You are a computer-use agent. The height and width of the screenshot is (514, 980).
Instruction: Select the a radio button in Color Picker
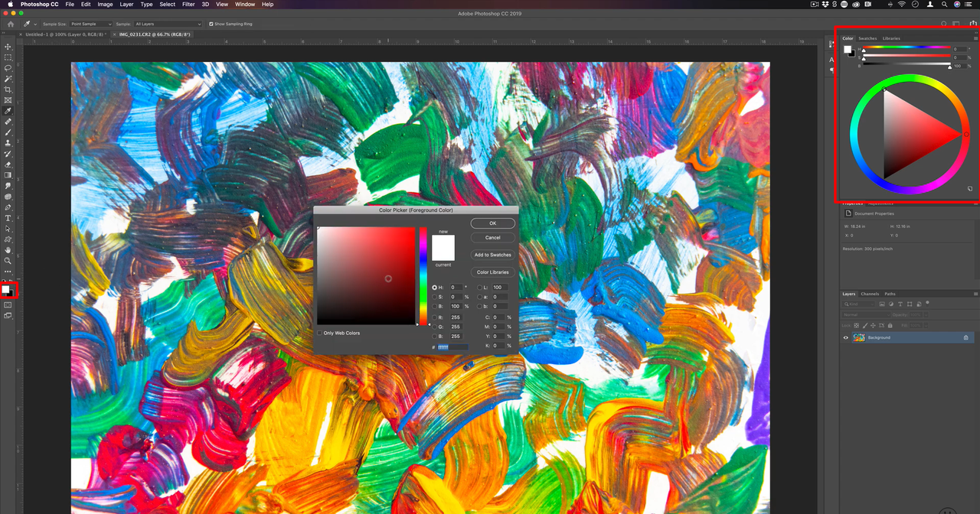(479, 297)
